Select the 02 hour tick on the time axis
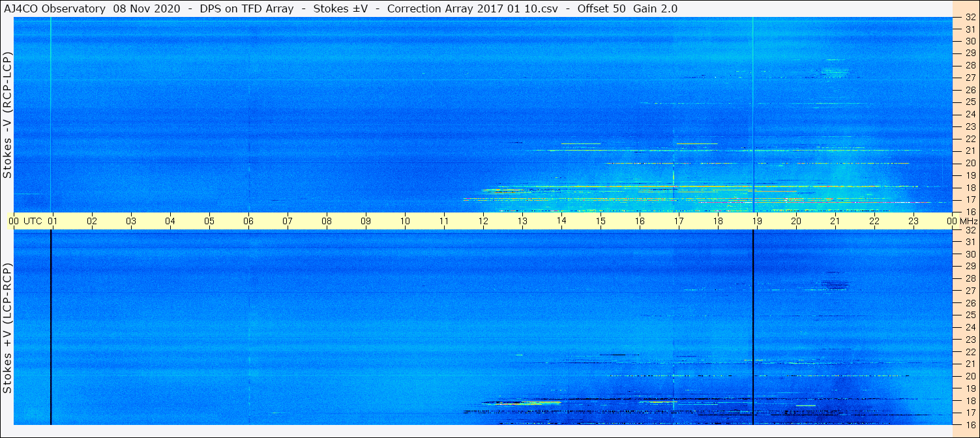This screenshot has width=980, height=438. coord(92,221)
